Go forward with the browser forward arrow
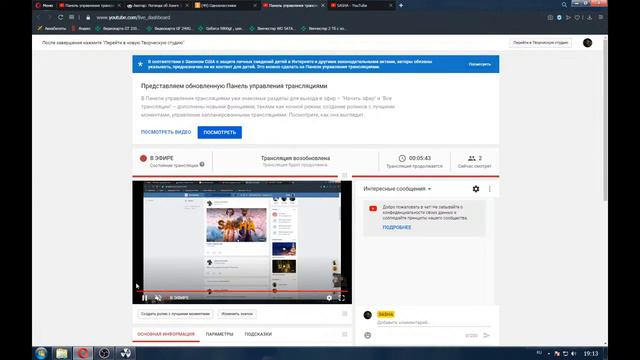Viewport: 640px width, 360px height. [x=49, y=17]
